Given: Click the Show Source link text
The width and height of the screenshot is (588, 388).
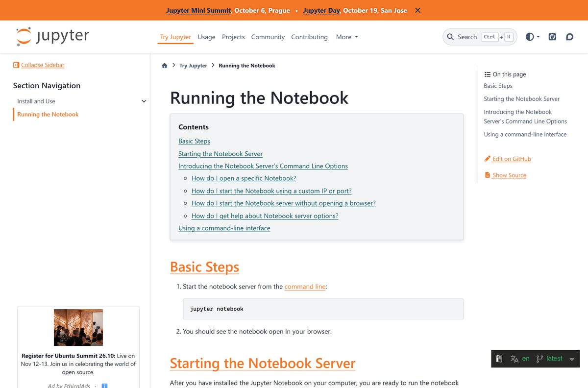Looking at the screenshot, I should point(510,175).
